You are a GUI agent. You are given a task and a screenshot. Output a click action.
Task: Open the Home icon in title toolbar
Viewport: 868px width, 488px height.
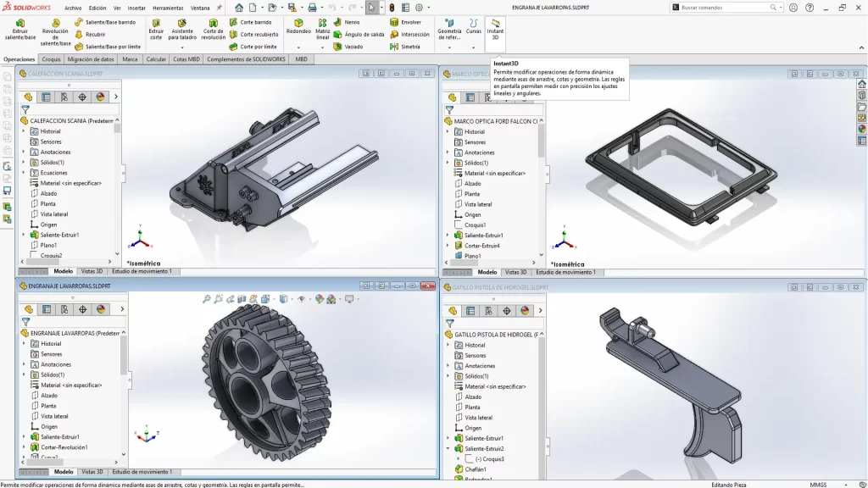(x=239, y=8)
